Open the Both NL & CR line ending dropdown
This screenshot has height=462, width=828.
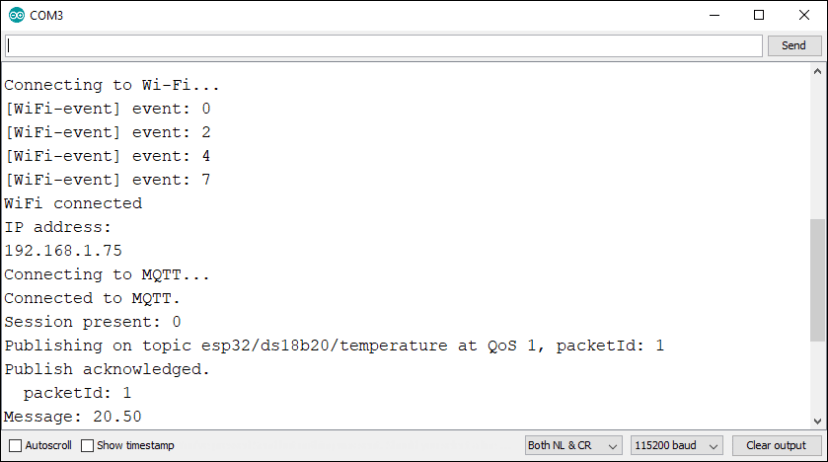[574, 445]
